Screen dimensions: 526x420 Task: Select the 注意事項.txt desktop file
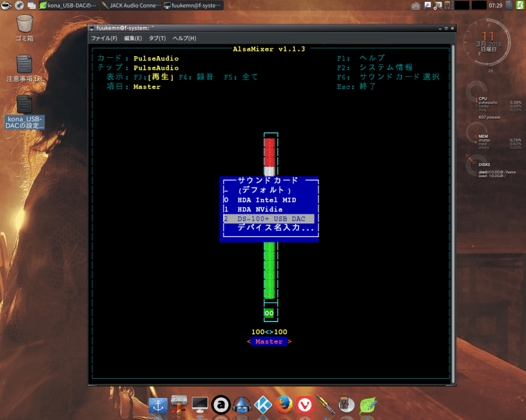pos(24,68)
